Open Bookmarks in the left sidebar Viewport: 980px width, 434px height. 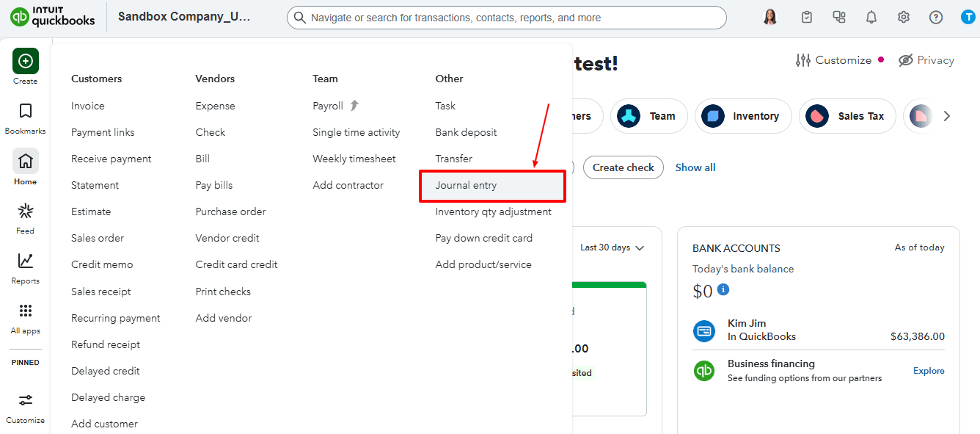(x=26, y=112)
